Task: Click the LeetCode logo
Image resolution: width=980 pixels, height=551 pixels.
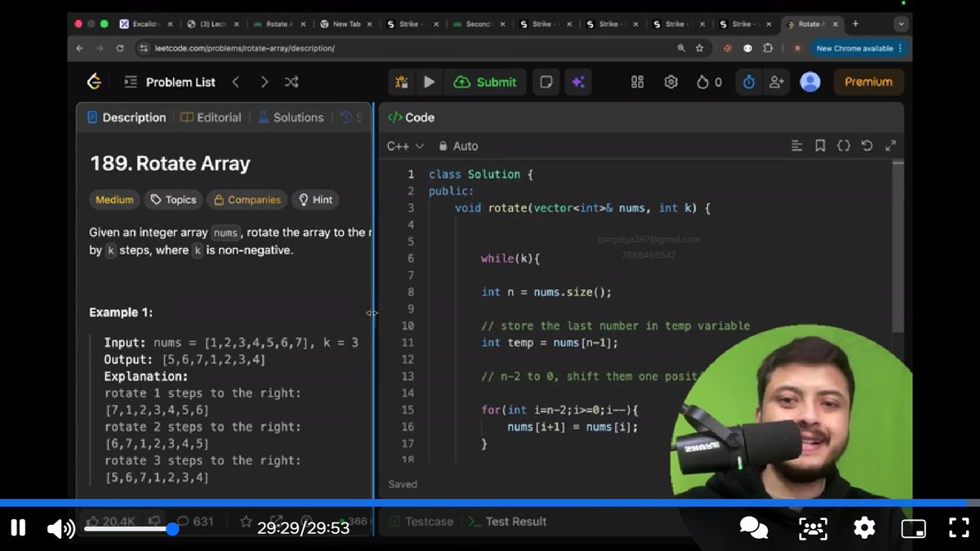Action: point(95,82)
